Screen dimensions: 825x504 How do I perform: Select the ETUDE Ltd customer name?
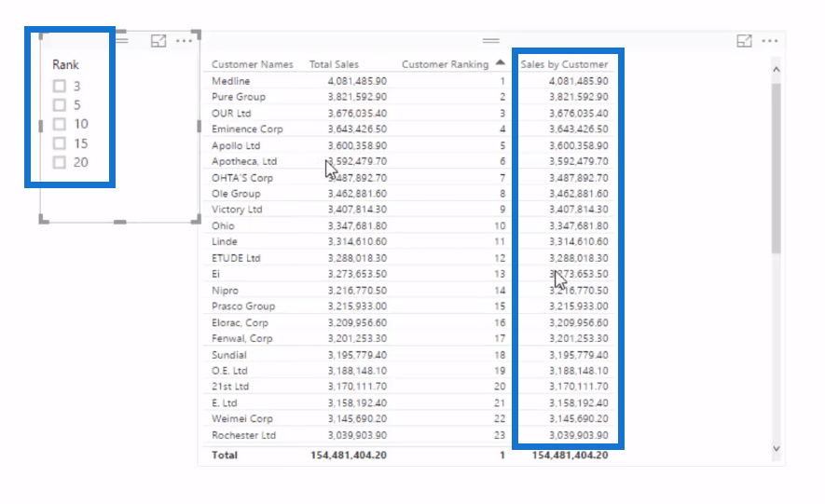(x=236, y=258)
